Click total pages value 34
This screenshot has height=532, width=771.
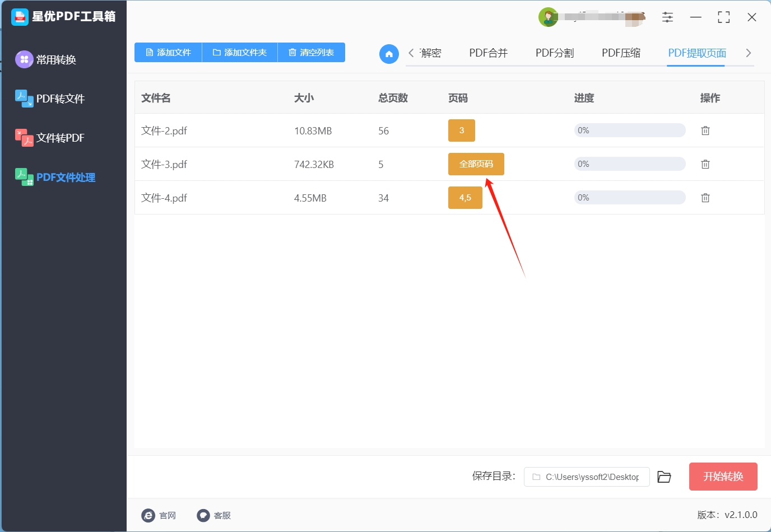[x=383, y=198]
